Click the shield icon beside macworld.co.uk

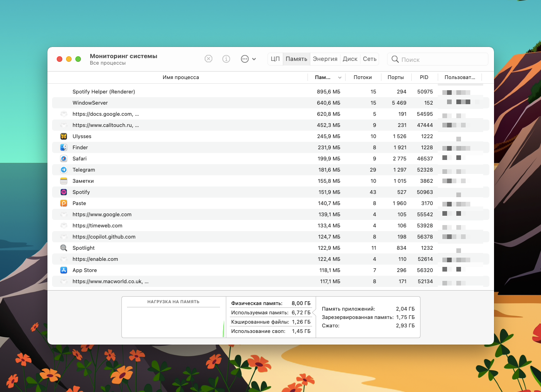click(x=63, y=281)
